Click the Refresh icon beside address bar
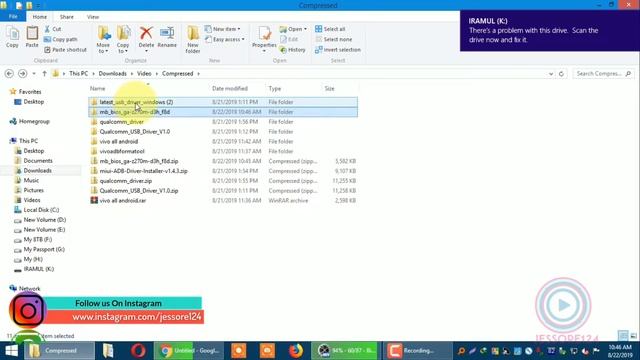The height and width of the screenshot is (360, 640). [561, 74]
